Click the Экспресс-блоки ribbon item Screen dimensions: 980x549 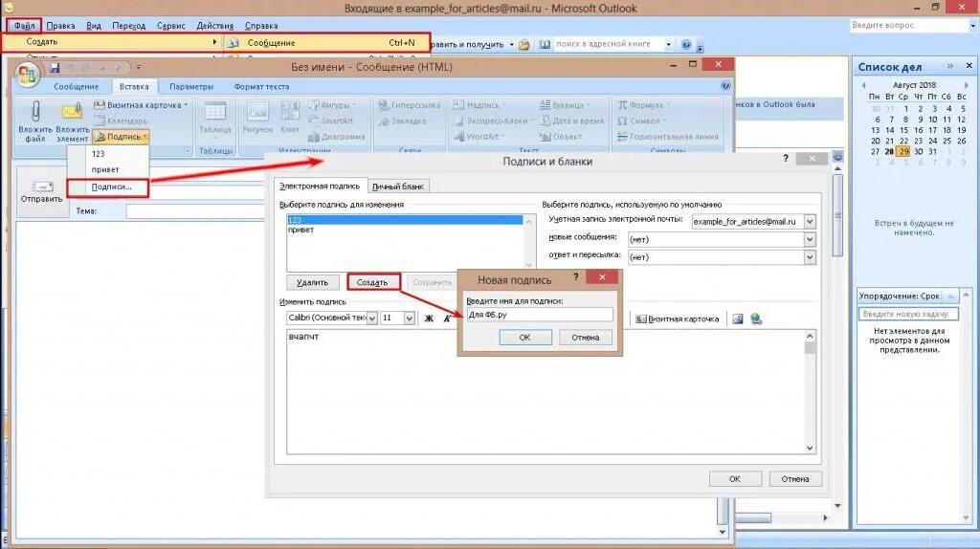pyautogui.click(x=493, y=121)
